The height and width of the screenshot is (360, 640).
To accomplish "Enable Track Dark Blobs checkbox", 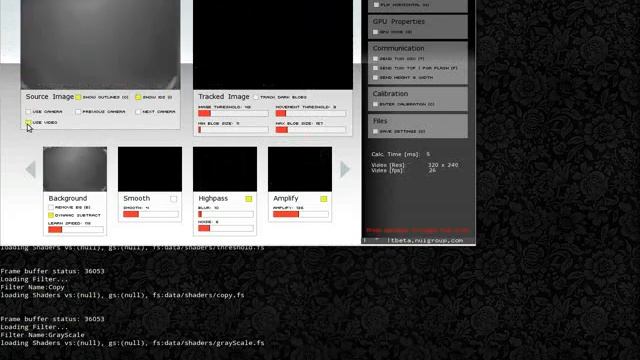I will [256, 97].
